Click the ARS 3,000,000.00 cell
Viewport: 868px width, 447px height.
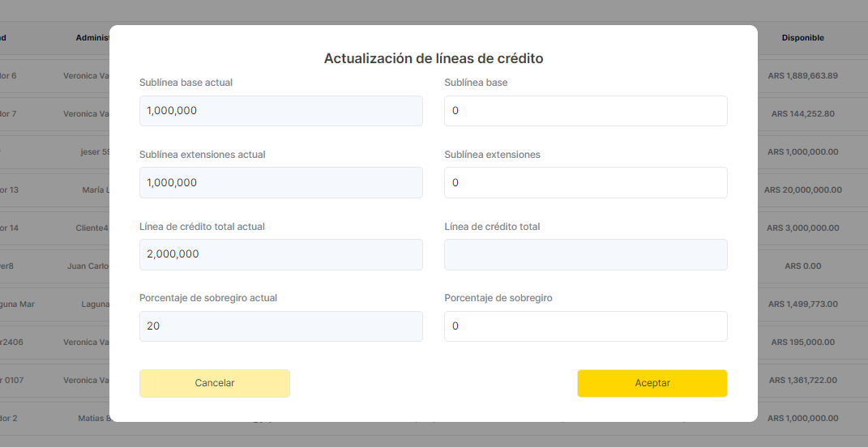802,228
